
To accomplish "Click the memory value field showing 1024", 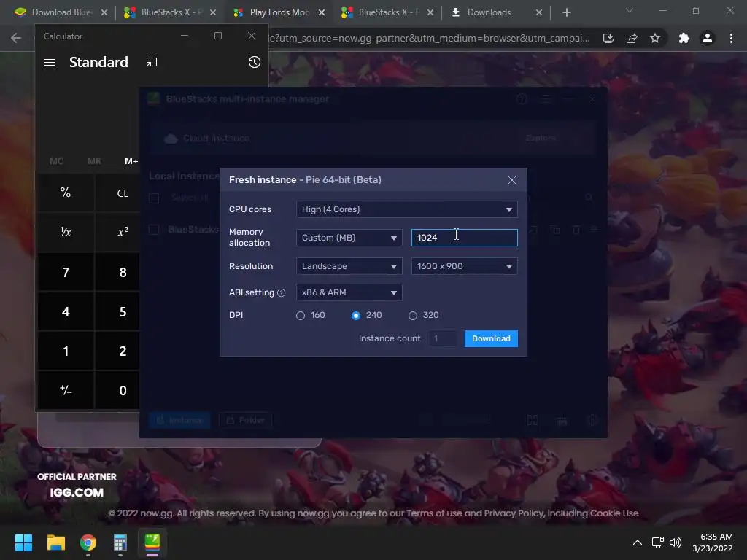I will pos(464,238).
